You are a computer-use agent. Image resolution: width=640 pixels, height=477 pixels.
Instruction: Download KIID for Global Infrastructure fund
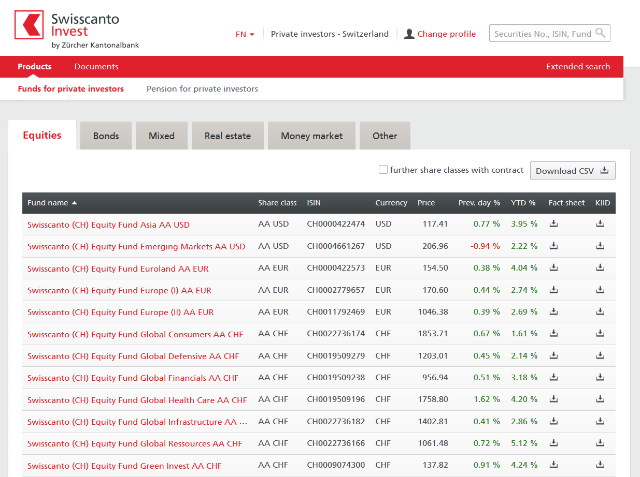[600, 421]
